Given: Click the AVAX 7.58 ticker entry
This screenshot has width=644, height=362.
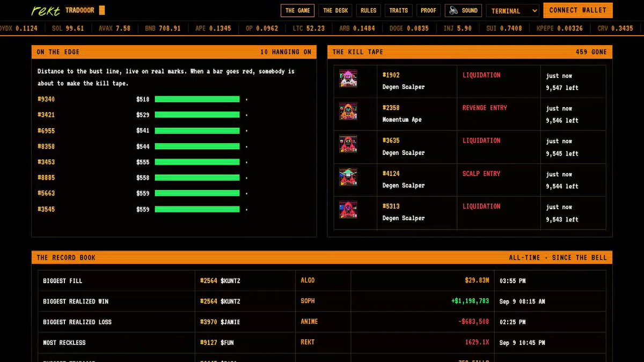Looking at the screenshot, I should click(x=114, y=28).
